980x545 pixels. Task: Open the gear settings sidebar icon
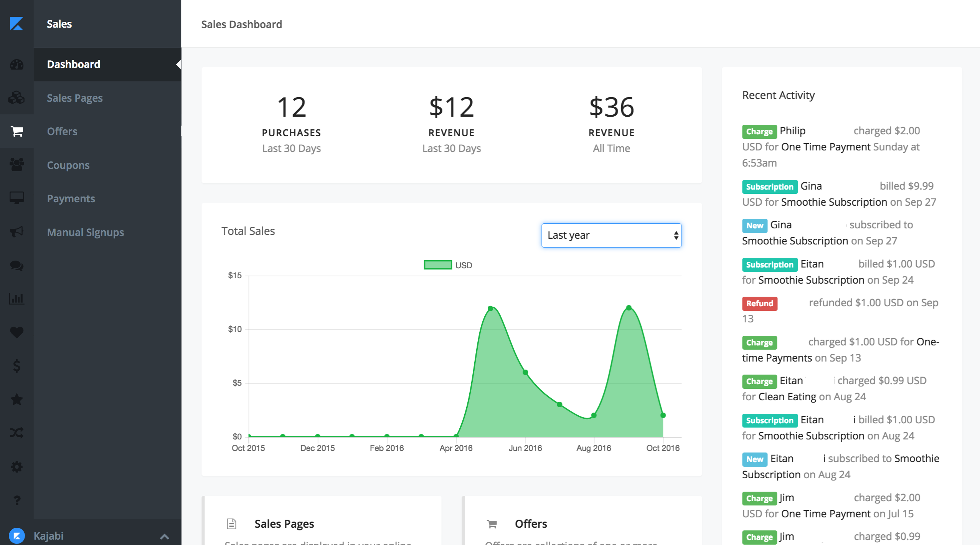pos(16,467)
